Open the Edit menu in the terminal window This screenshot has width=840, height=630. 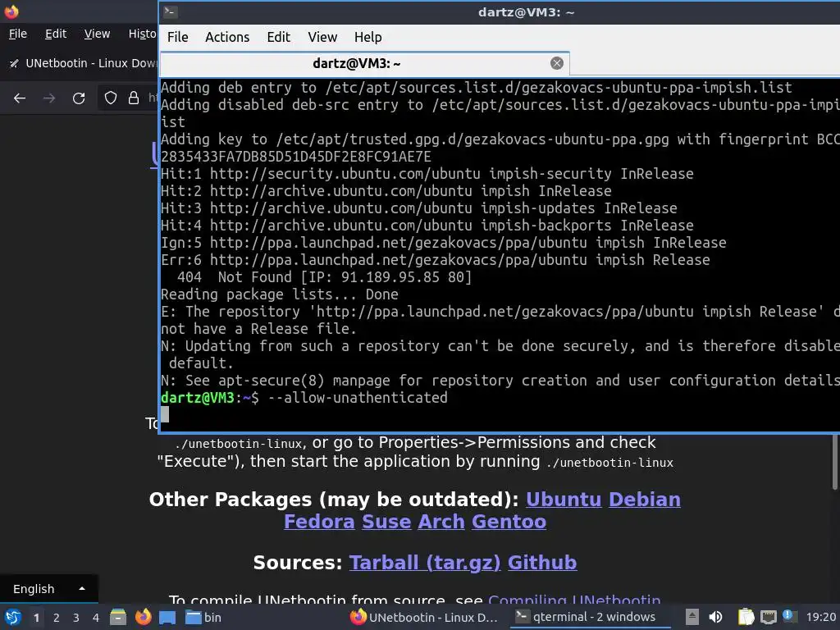279,37
